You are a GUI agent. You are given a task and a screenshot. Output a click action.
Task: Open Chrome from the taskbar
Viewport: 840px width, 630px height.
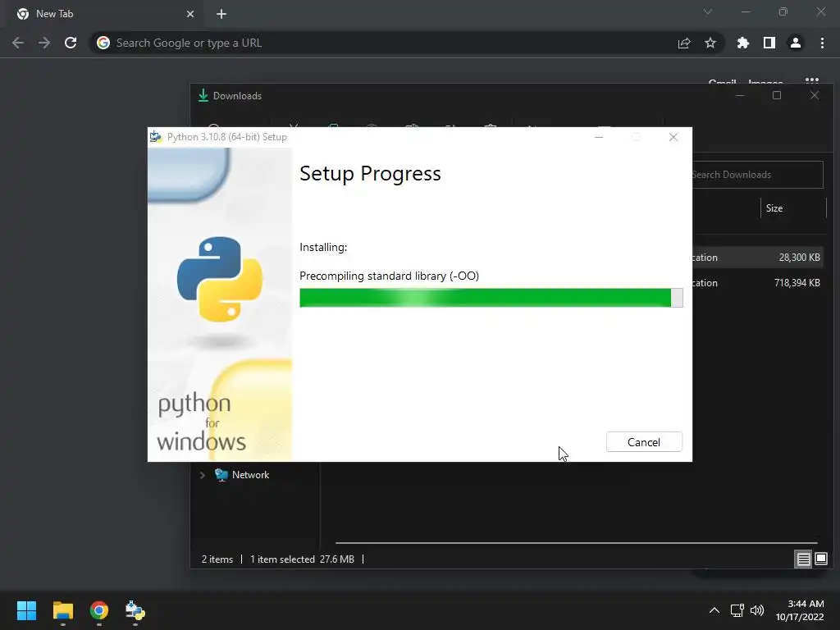click(x=98, y=610)
